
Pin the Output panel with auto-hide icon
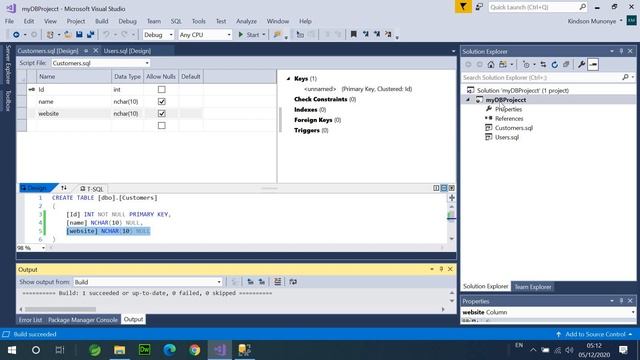pos(441,269)
